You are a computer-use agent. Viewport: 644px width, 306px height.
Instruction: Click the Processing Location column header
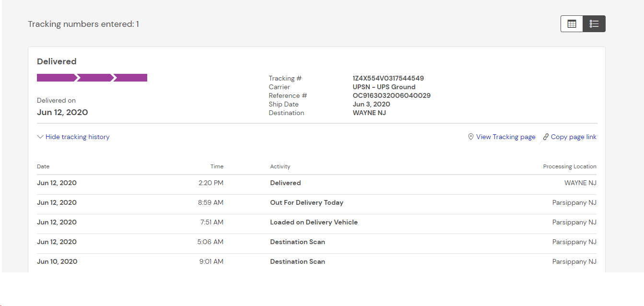pos(569,166)
